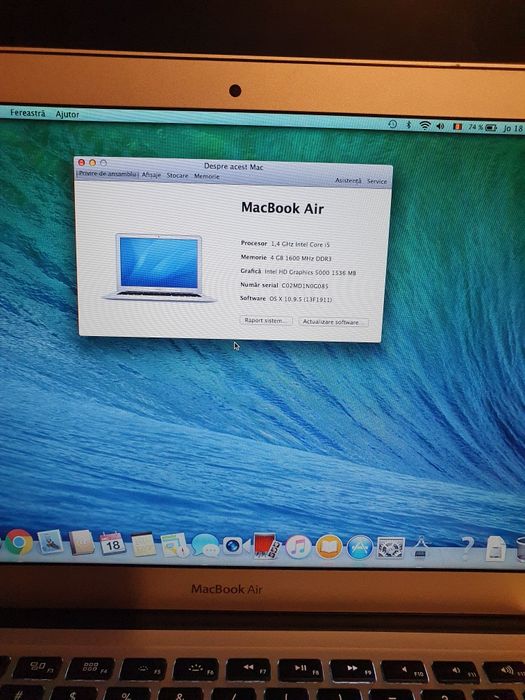Close the Despre acest Mac window
The height and width of the screenshot is (700, 525).
tap(82, 162)
